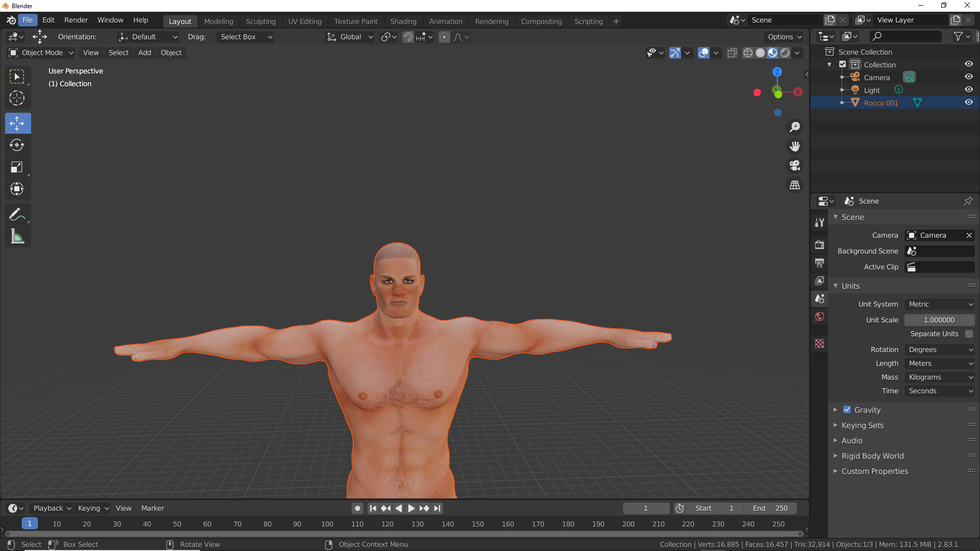
Task: Hide the Light object in outliner
Action: 969,89
